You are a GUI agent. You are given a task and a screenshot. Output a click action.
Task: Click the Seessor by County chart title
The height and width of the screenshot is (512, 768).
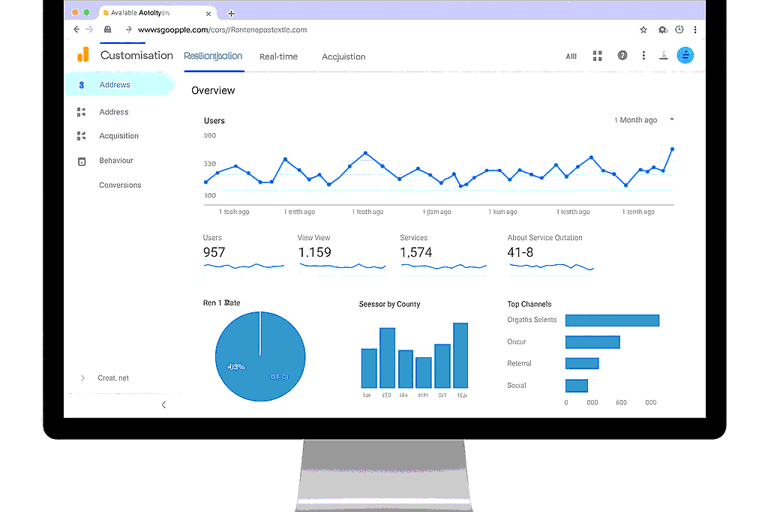(389, 304)
